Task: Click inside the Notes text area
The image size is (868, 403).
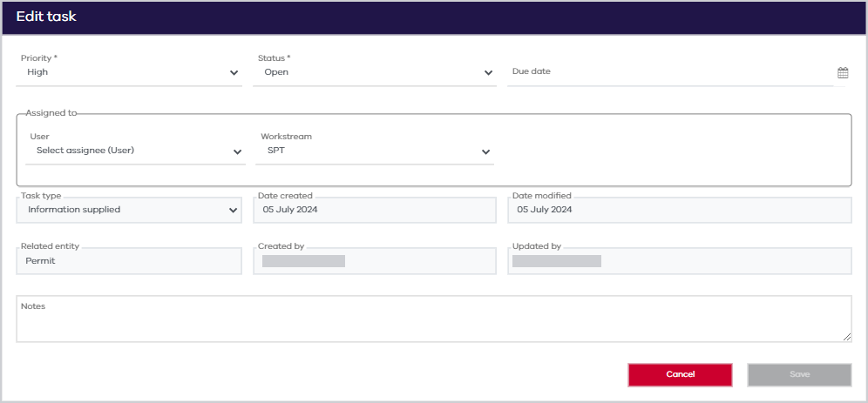Action: point(434,319)
